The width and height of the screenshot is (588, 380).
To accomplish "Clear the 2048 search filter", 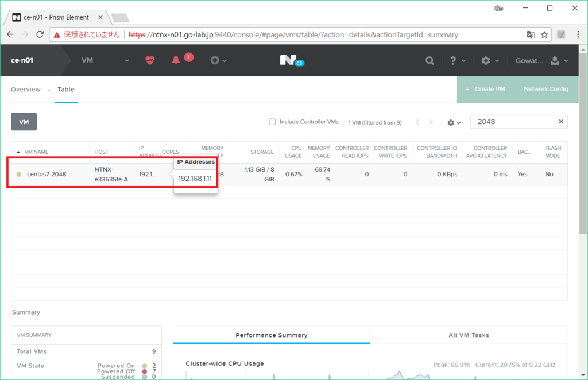I will coord(561,122).
